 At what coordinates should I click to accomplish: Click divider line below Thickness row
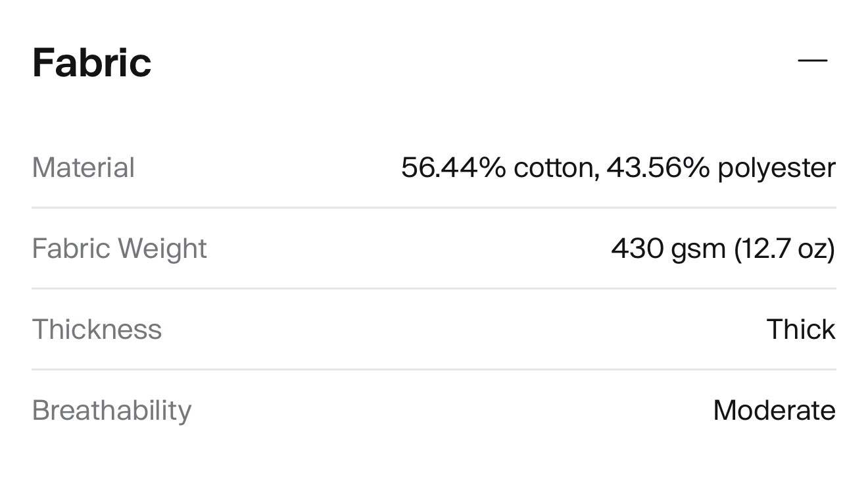434,369
